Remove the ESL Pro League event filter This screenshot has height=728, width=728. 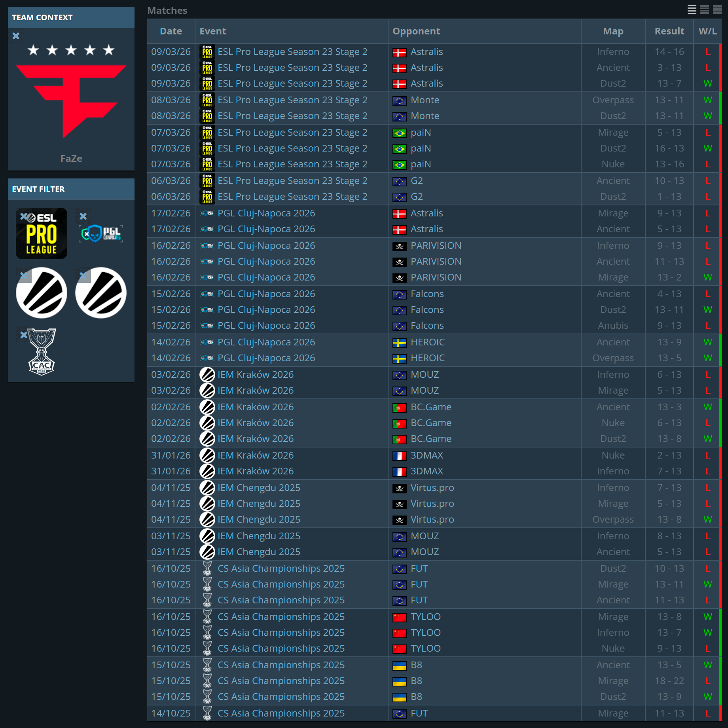(24, 216)
